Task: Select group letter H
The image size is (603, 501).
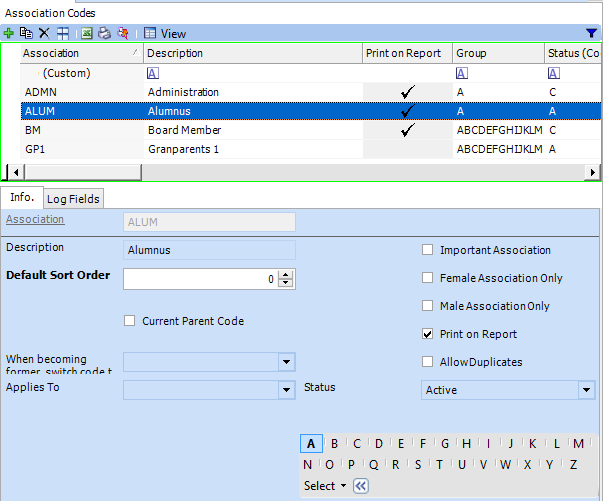Action: (466, 444)
